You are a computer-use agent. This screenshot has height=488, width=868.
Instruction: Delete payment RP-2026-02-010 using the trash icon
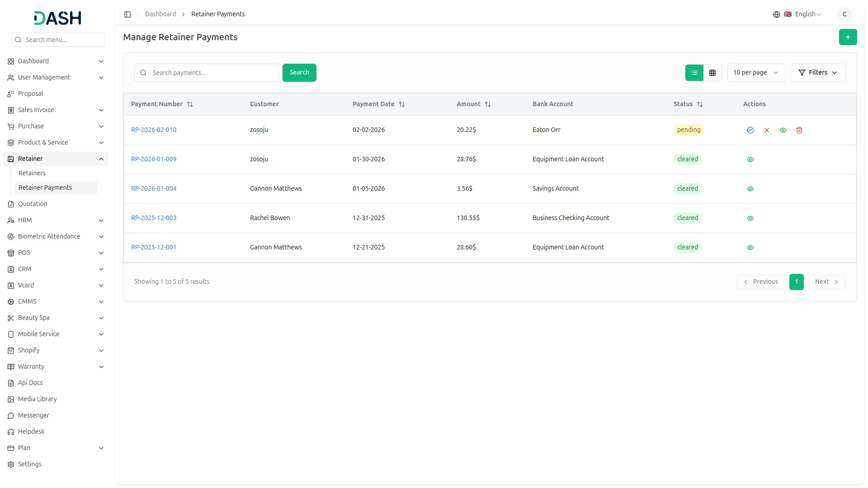click(x=799, y=130)
